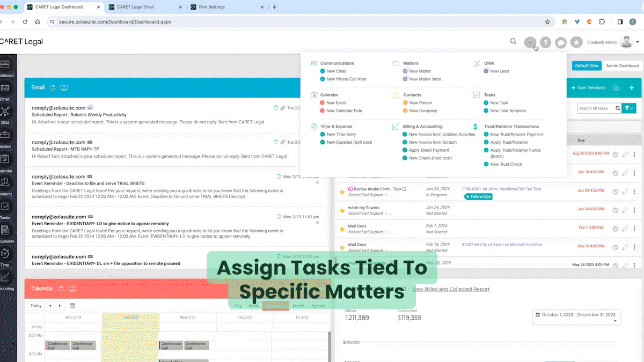
Task: Switch the calendar to Month view
Action: point(298,306)
